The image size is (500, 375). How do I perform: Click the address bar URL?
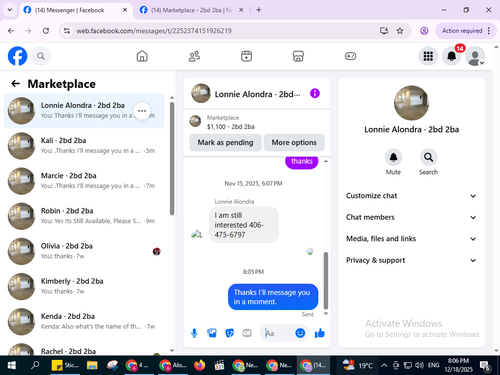pyautogui.click(x=154, y=31)
